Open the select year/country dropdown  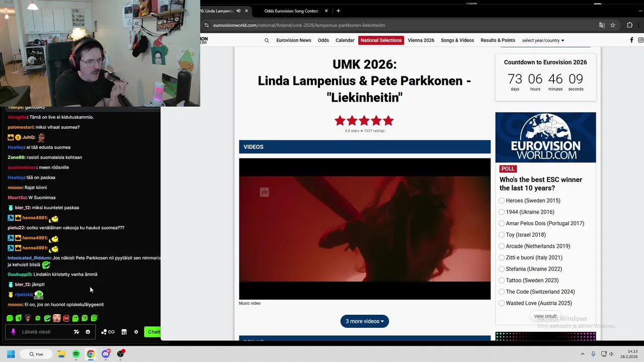coord(543,40)
